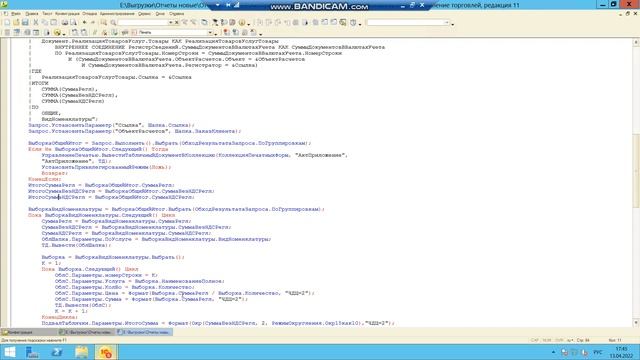The width and height of the screenshot is (640, 360).
Task: Click the Save floppy disk icon
Action: [x=25, y=22]
